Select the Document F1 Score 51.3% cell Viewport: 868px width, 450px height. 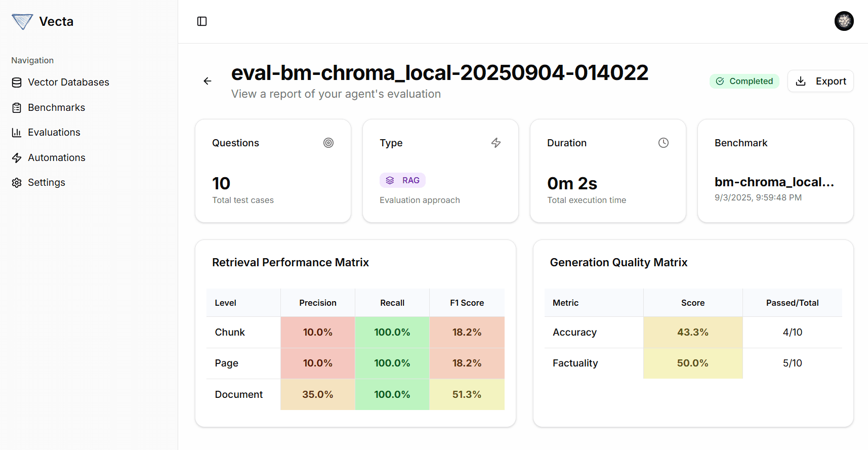(x=467, y=394)
